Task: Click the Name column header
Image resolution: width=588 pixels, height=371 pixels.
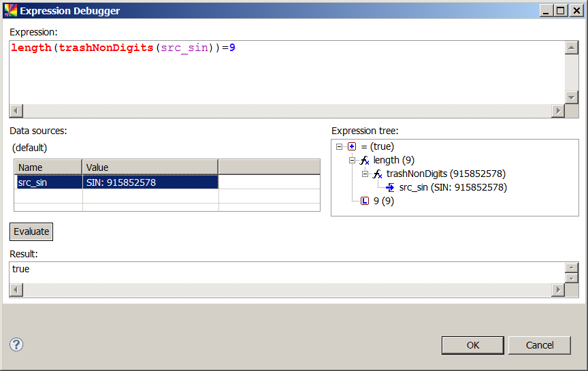Action: click(x=48, y=167)
